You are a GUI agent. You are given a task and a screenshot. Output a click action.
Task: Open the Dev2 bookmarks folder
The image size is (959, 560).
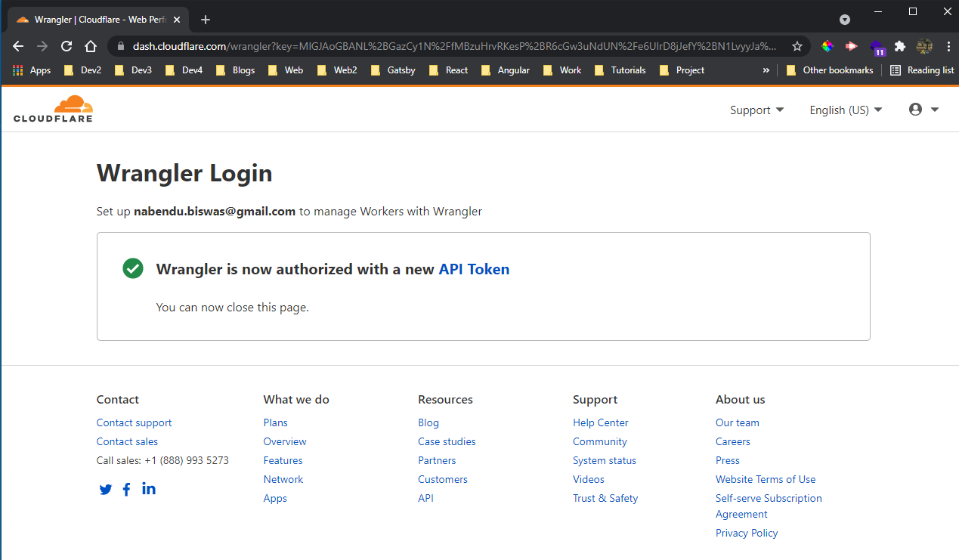[x=82, y=70]
